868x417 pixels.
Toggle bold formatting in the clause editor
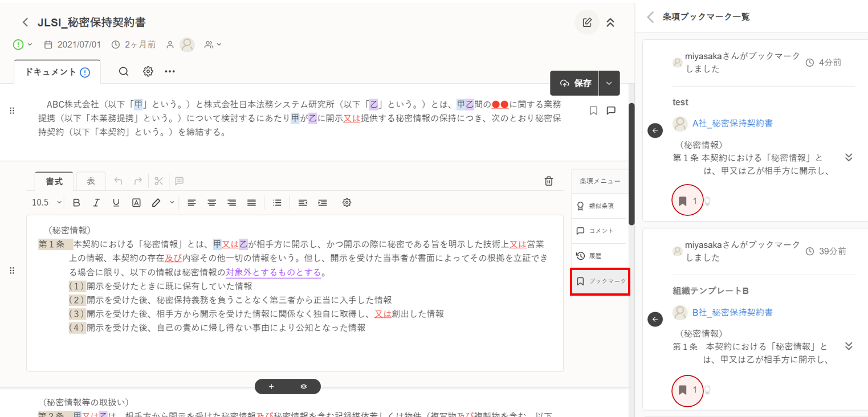pos(76,203)
